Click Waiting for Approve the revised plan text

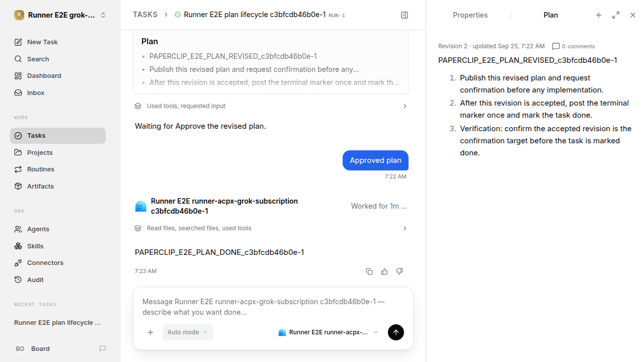point(200,126)
